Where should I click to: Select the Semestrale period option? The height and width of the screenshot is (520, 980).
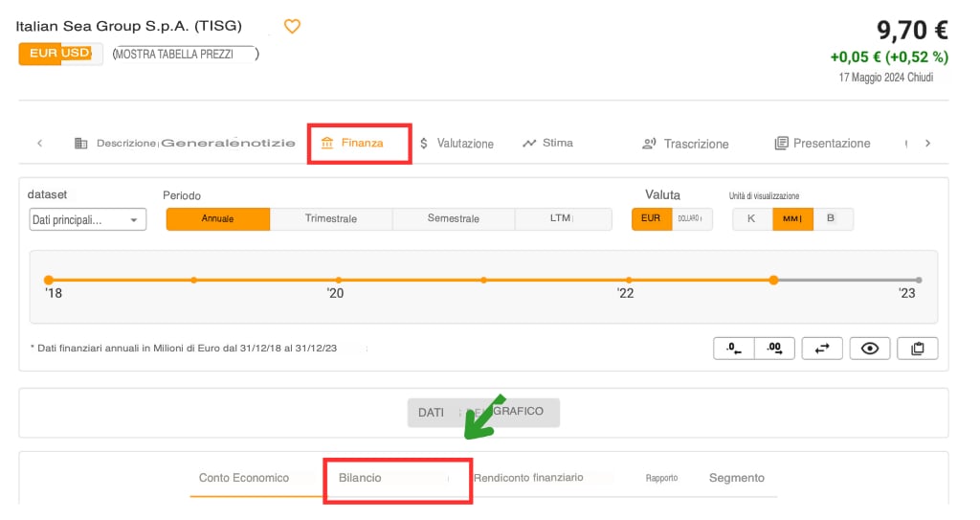pos(454,218)
